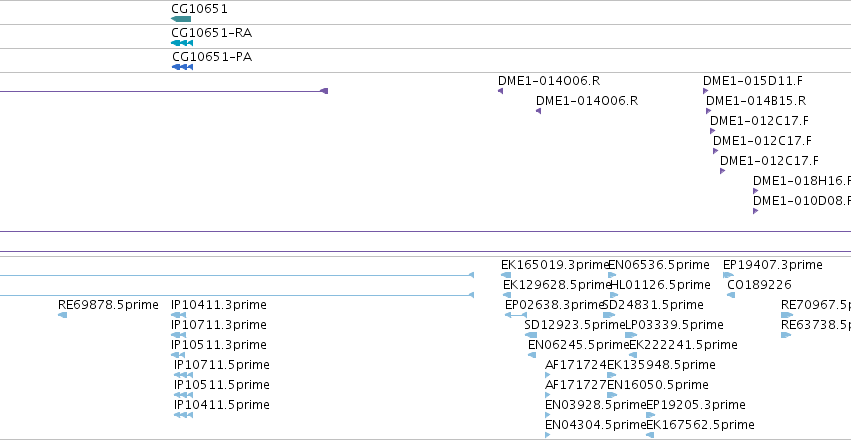The width and height of the screenshot is (851, 440).
Task: Click the IP10411.5prime triple-arrow glyph
Action: click(x=183, y=415)
